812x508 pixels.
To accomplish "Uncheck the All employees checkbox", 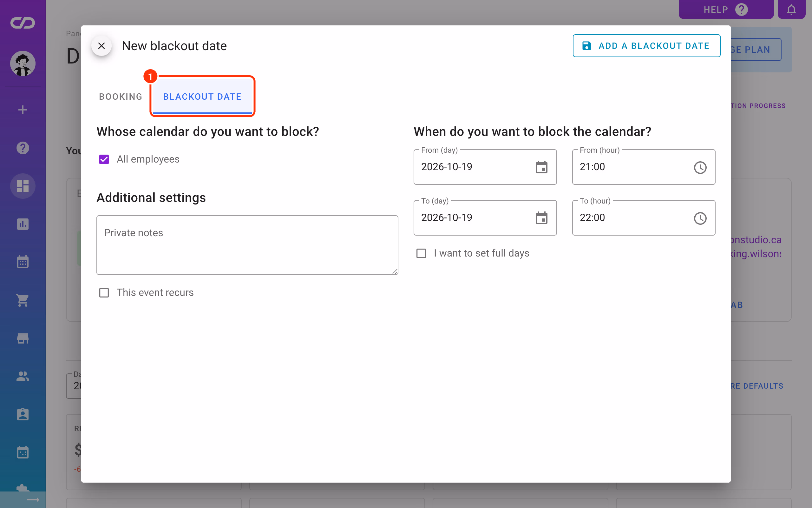I will point(104,159).
